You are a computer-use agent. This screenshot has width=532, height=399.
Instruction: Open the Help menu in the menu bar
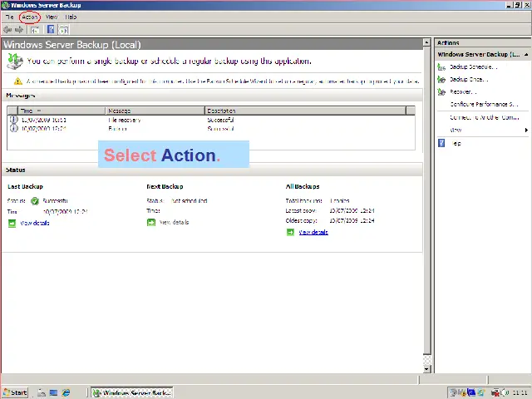click(x=71, y=17)
